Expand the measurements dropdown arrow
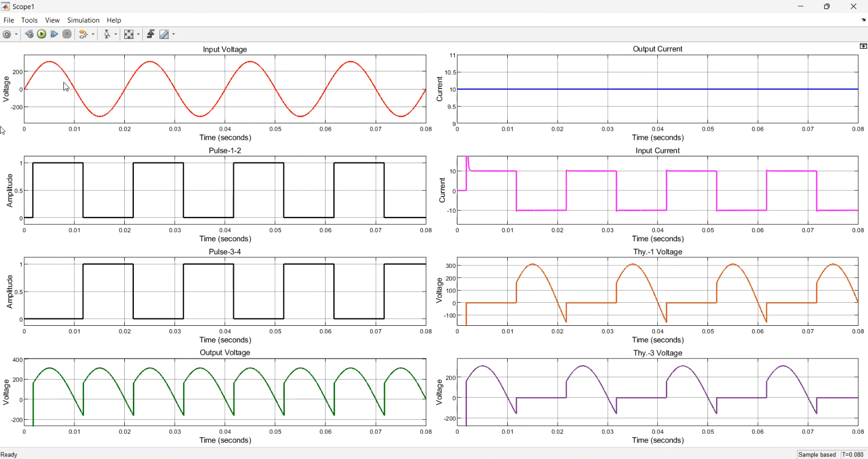The image size is (868, 459). tap(174, 34)
